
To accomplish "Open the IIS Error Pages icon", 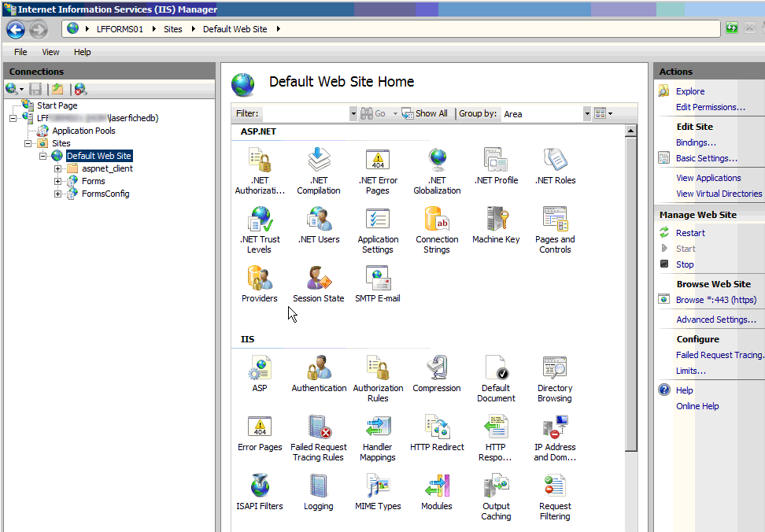I will point(260,433).
